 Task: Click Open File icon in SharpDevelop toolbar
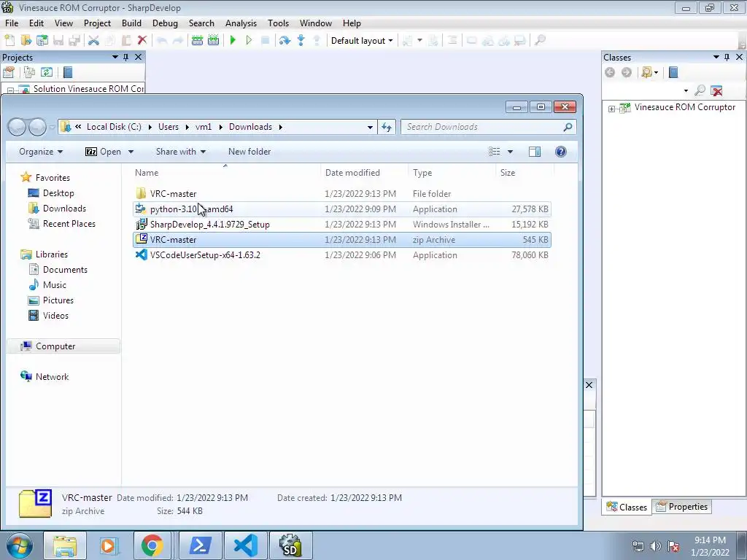click(26, 41)
